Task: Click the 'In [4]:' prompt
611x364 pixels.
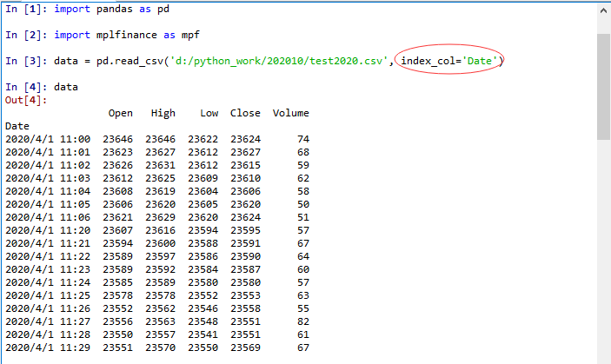Action: click(26, 87)
